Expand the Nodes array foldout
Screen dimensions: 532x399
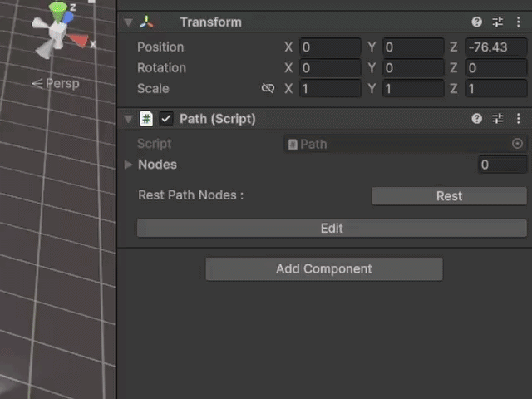[x=128, y=165]
